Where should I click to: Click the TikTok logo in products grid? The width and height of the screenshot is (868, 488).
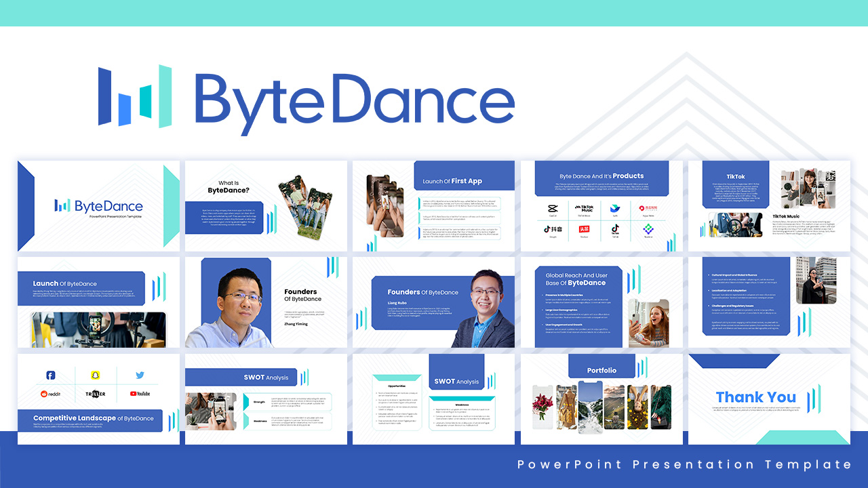615,229
